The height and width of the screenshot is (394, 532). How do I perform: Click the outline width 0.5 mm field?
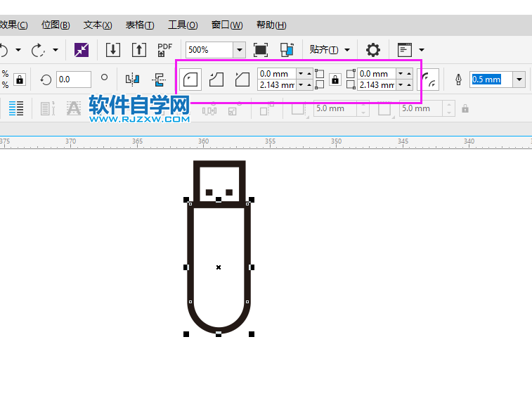491,80
